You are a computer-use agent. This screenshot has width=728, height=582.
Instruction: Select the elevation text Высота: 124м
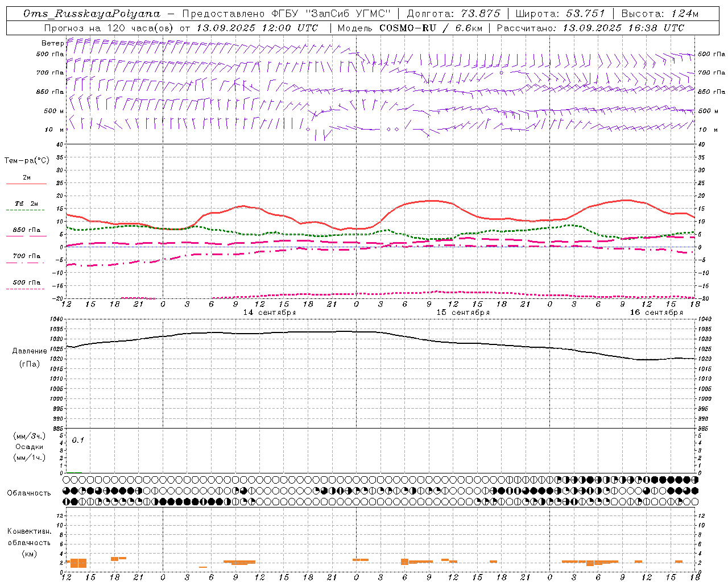tap(660, 14)
